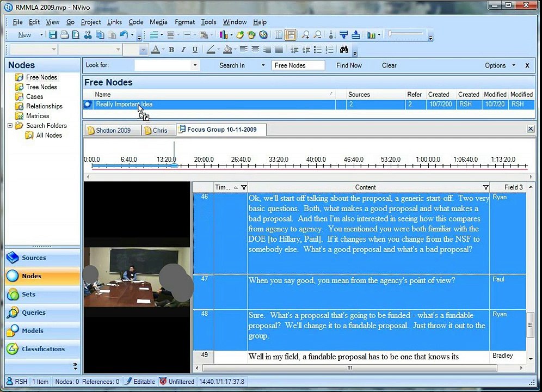Open the Models navigation button

click(x=42, y=331)
